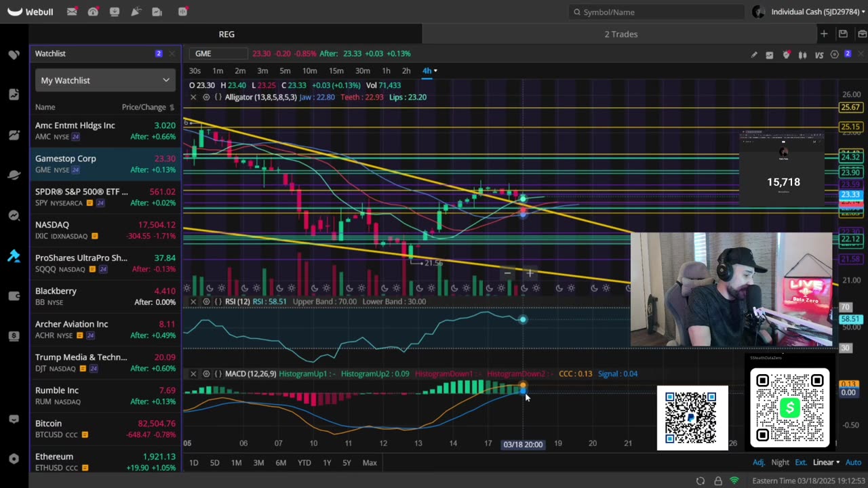Click zoom out minus on chart
The height and width of the screenshot is (488, 868).
point(507,273)
